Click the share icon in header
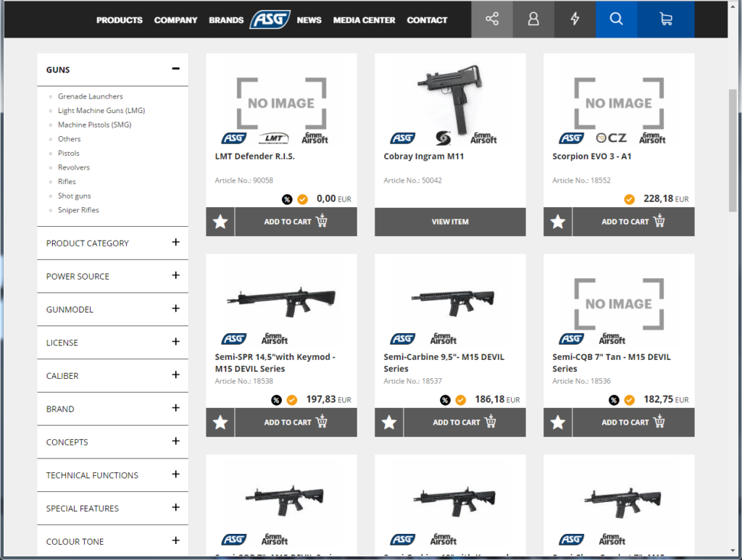The height and width of the screenshot is (560, 742). coord(492,19)
